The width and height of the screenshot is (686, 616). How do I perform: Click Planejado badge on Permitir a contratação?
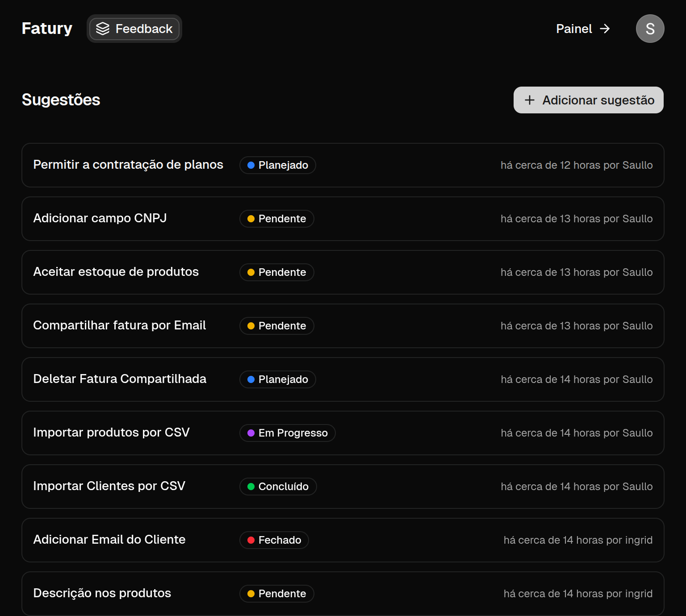277,165
